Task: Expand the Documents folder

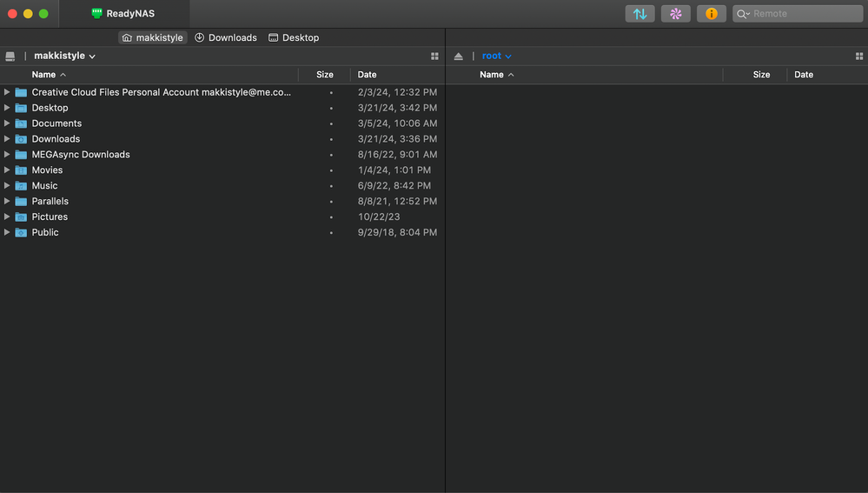Action: (x=7, y=123)
